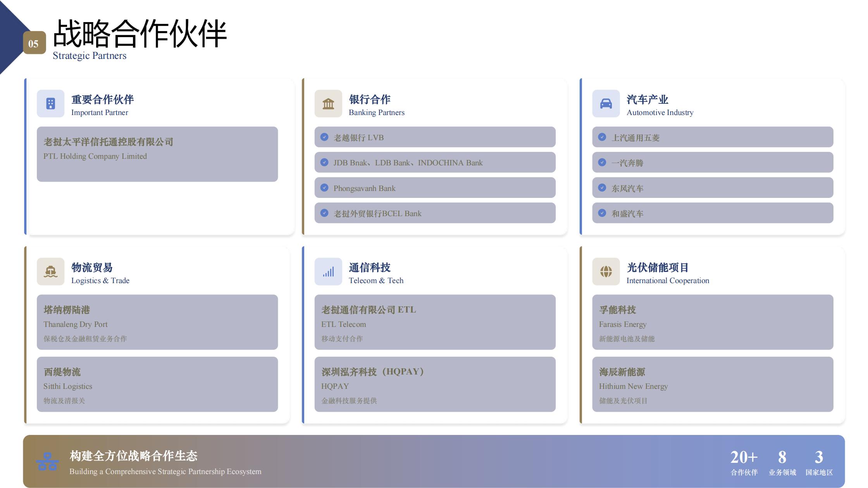Click the 20+ partners statistic
This screenshot has height=488, width=868.
click(x=744, y=457)
